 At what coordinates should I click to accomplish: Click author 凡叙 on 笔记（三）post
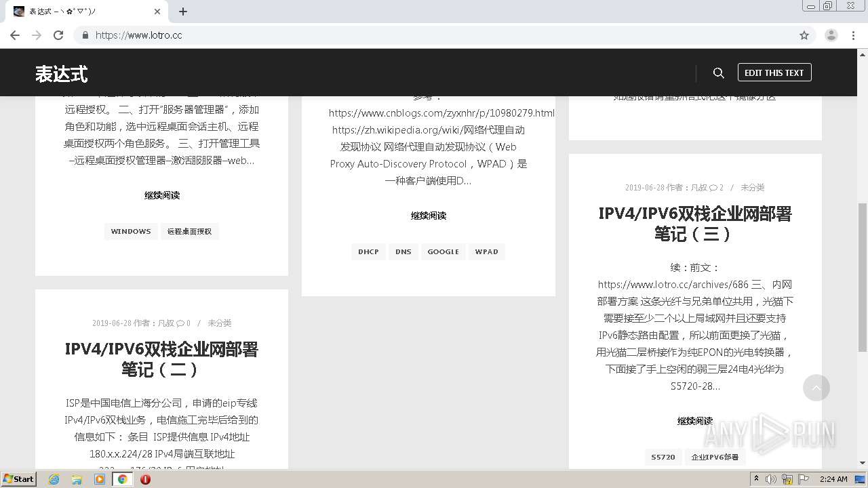(699, 188)
